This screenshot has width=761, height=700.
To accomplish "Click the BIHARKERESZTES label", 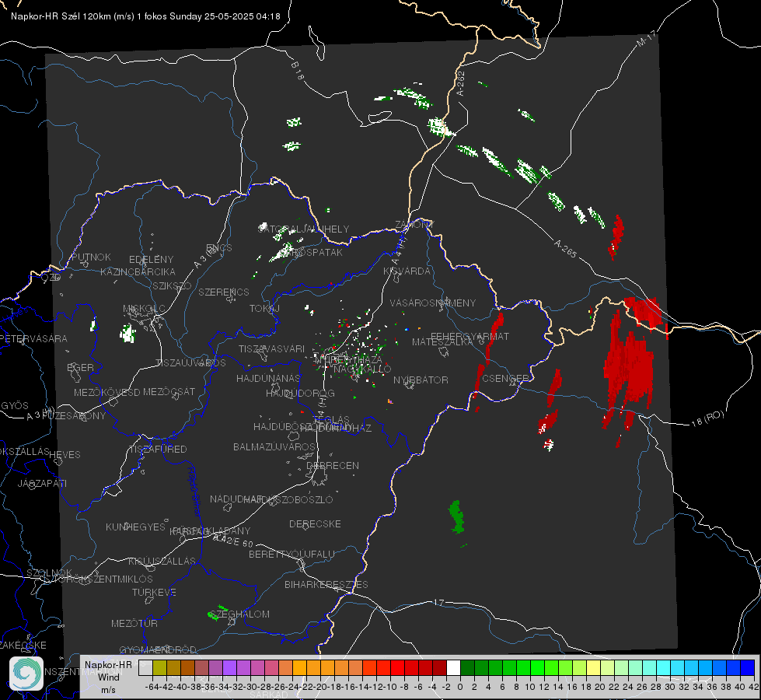I will (326, 584).
